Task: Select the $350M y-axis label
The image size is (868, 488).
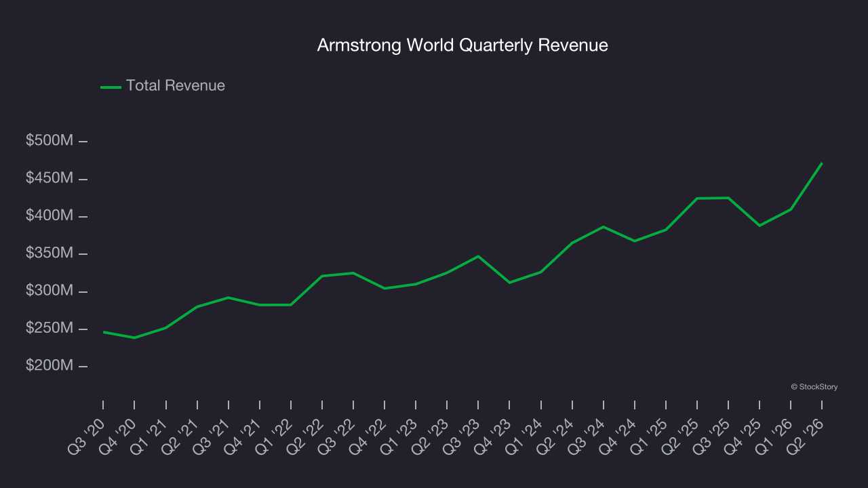Action: 50,253
